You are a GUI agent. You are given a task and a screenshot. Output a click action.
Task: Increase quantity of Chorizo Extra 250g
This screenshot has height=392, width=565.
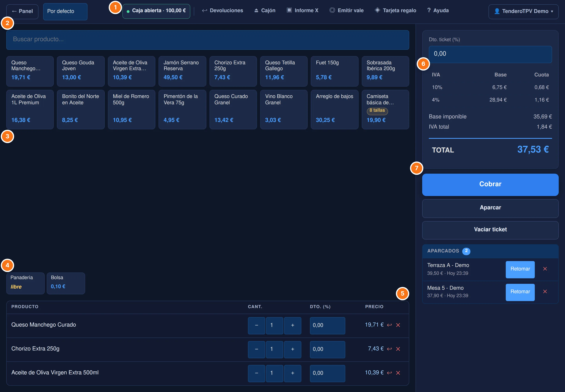point(293,349)
